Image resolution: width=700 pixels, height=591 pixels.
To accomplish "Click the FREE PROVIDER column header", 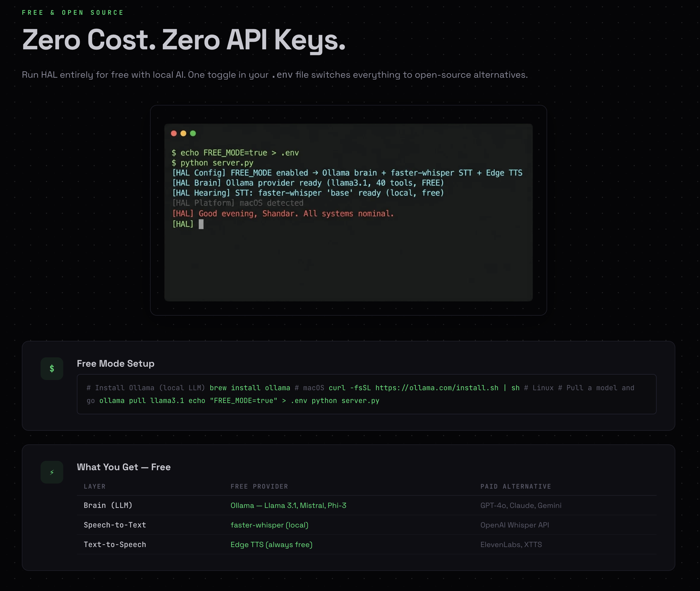I will click(x=259, y=486).
